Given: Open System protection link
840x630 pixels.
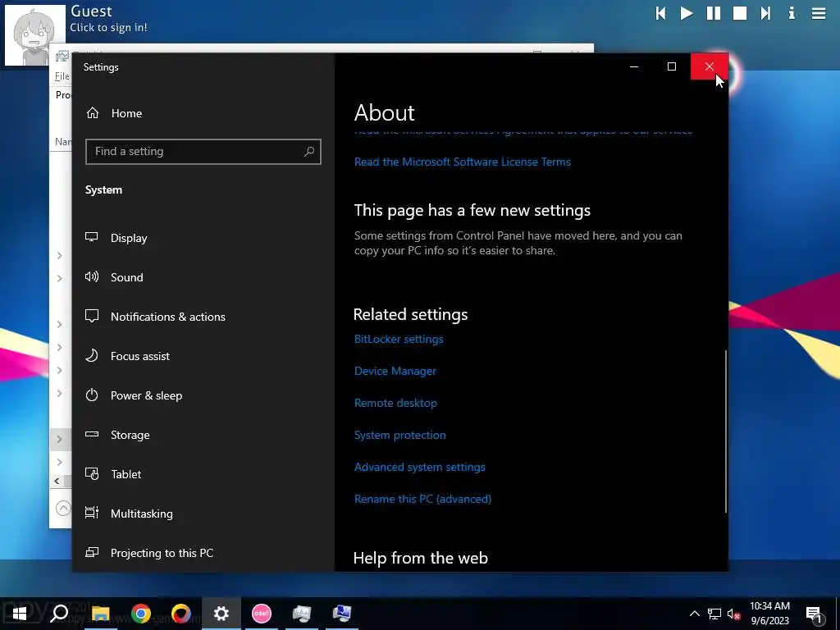Looking at the screenshot, I should click(x=399, y=435).
